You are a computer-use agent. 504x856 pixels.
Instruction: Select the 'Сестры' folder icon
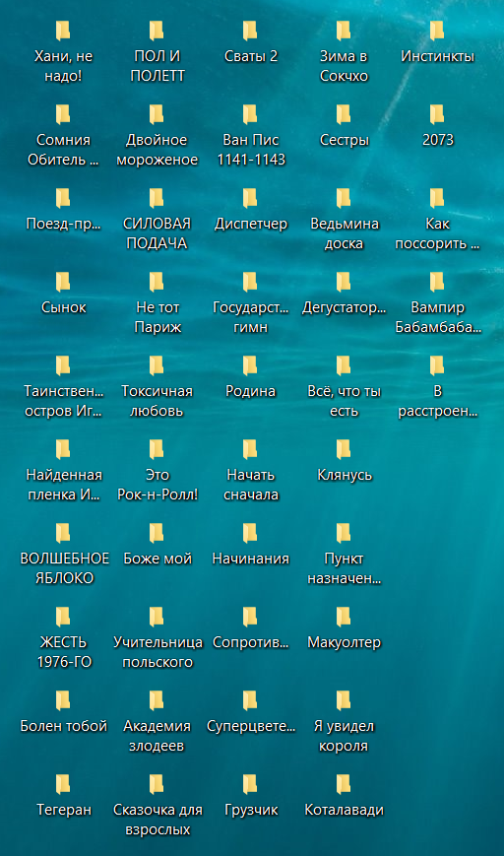click(x=344, y=114)
